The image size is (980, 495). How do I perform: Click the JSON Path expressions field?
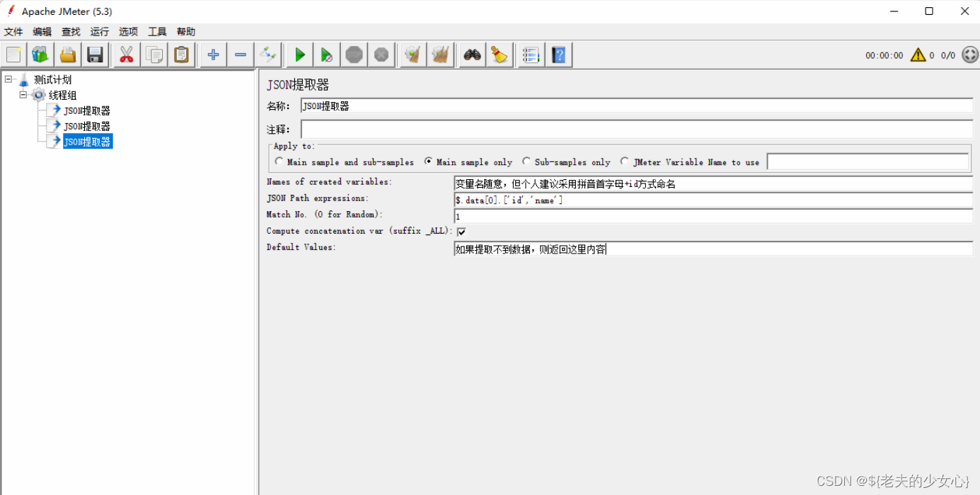click(x=713, y=200)
